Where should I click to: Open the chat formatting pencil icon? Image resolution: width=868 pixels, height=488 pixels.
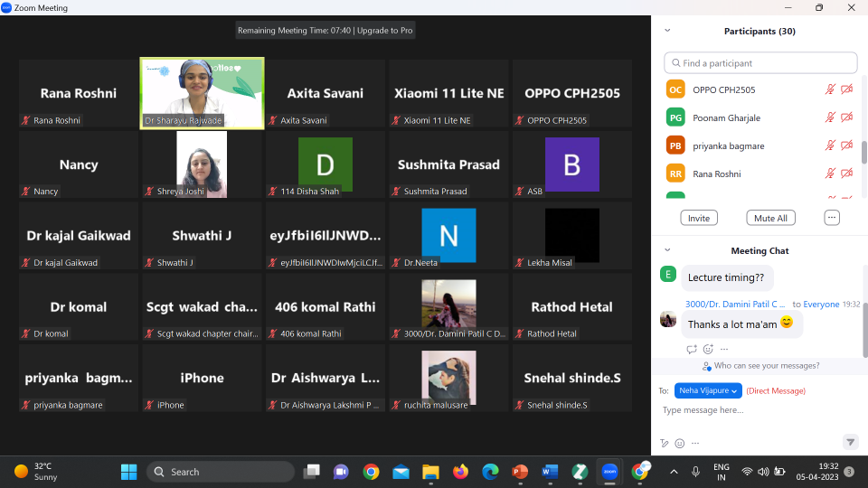(x=665, y=443)
